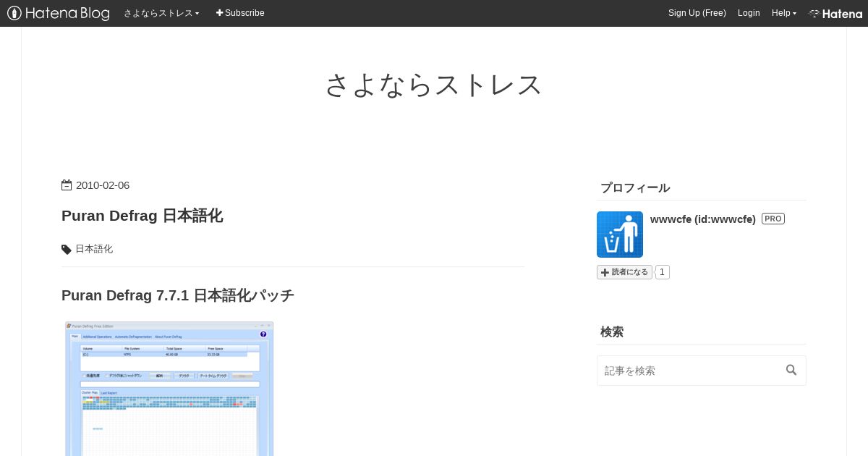The image size is (868, 456).
Task: Click the magnifying glass search icon
Action: 791,370
